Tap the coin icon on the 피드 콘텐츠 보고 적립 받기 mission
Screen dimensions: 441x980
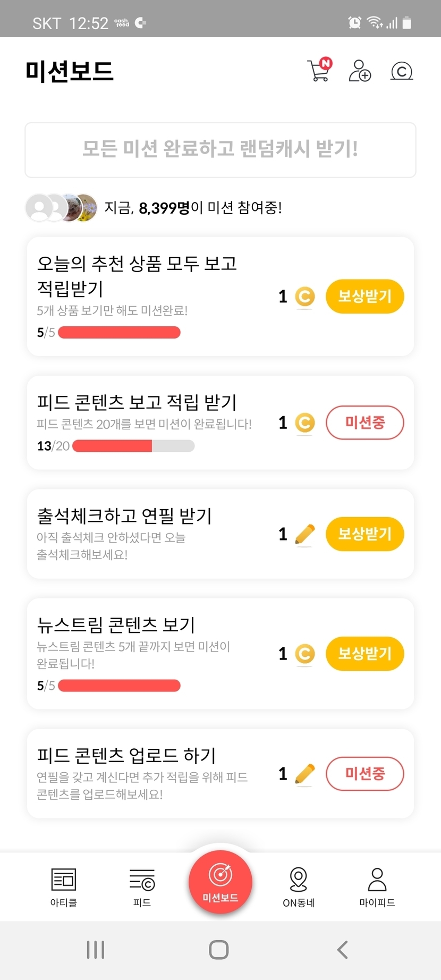coord(304,423)
